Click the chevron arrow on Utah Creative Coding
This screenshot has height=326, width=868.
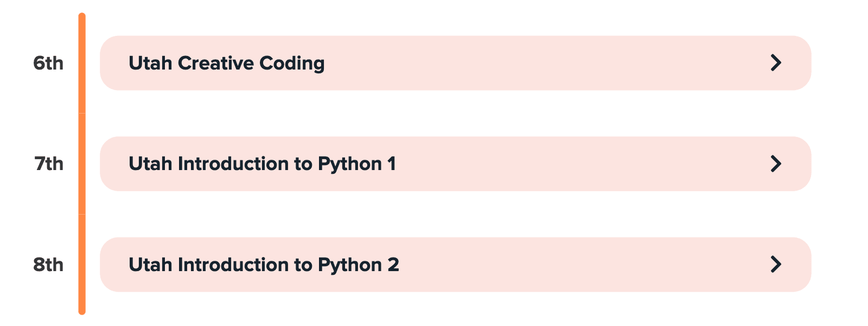click(776, 63)
